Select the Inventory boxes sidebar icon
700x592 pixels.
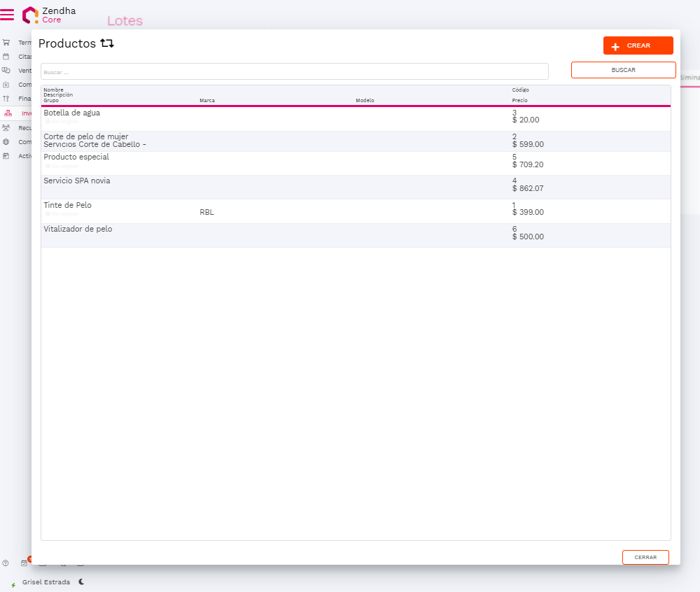coord(8,113)
